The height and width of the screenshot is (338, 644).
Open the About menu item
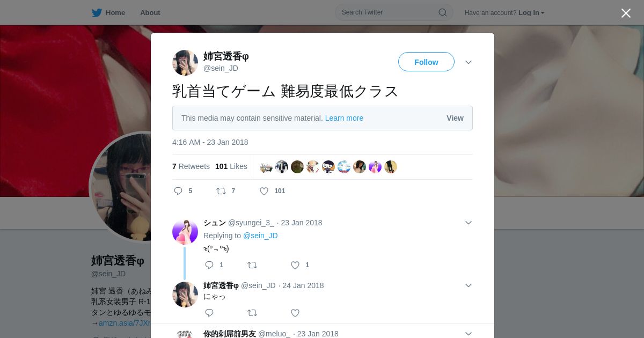point(150,13)
